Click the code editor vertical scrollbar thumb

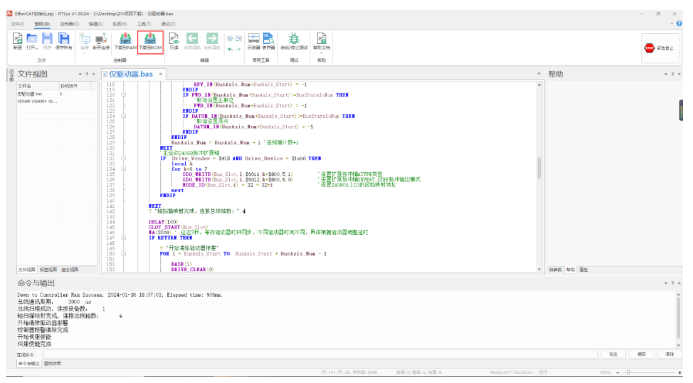539,168
